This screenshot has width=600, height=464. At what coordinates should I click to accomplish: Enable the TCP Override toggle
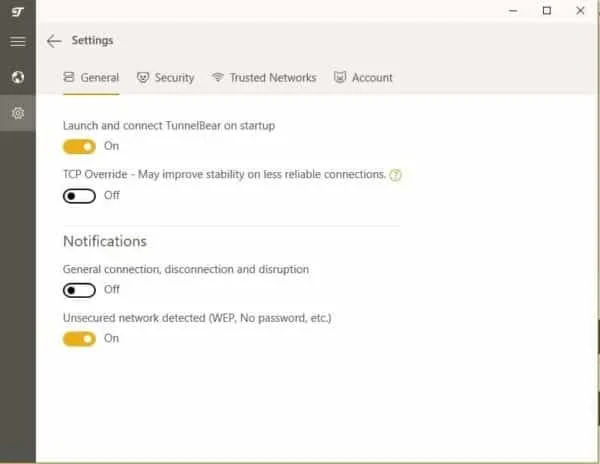click(79, 196)
